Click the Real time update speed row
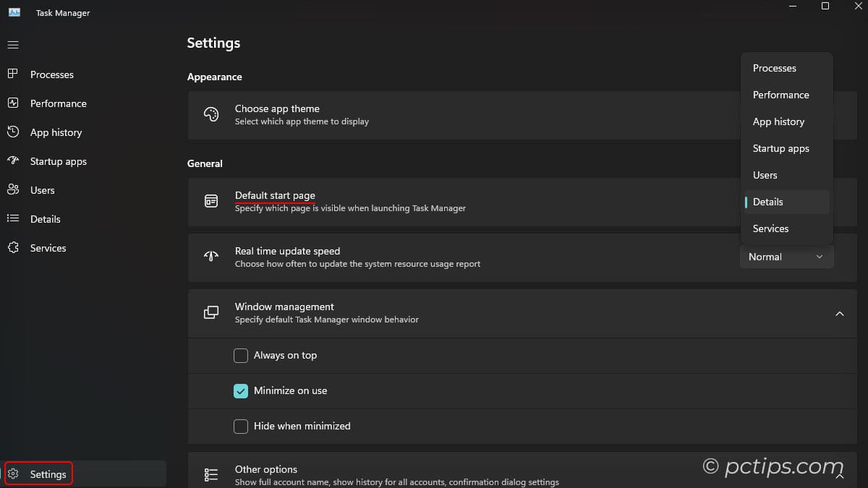The width and height of the screenshot is (868, 488). click(x=434, y=257)
